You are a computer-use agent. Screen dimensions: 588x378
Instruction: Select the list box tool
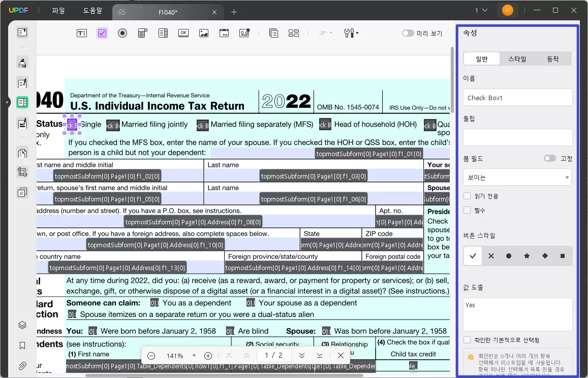pyautogui.click(x=163, y=33)
